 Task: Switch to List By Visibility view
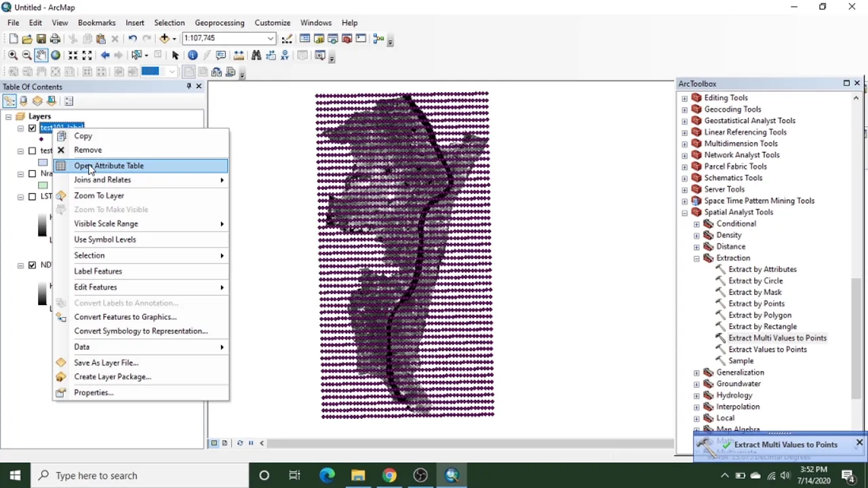(x=37, y=101)
